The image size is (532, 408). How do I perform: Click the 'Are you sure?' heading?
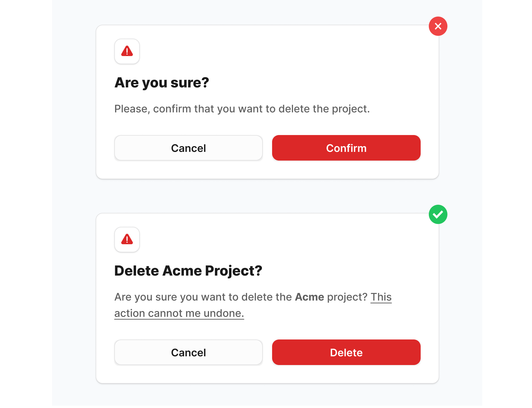point(162,82)
